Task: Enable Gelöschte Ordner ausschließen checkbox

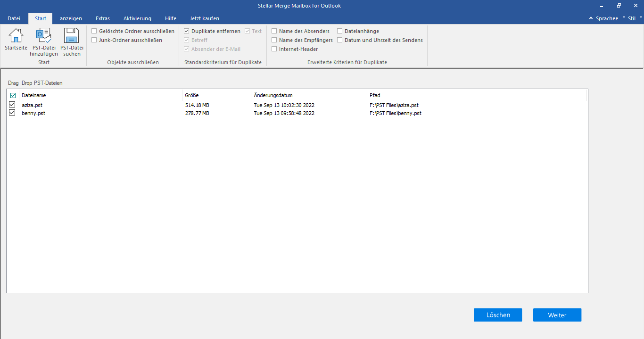Action: coord(94,31)
